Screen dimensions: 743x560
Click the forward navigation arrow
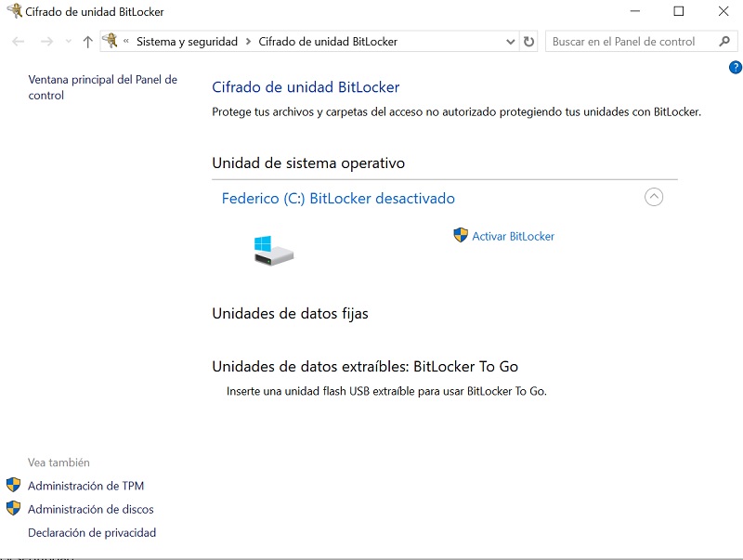pos(46,42)
